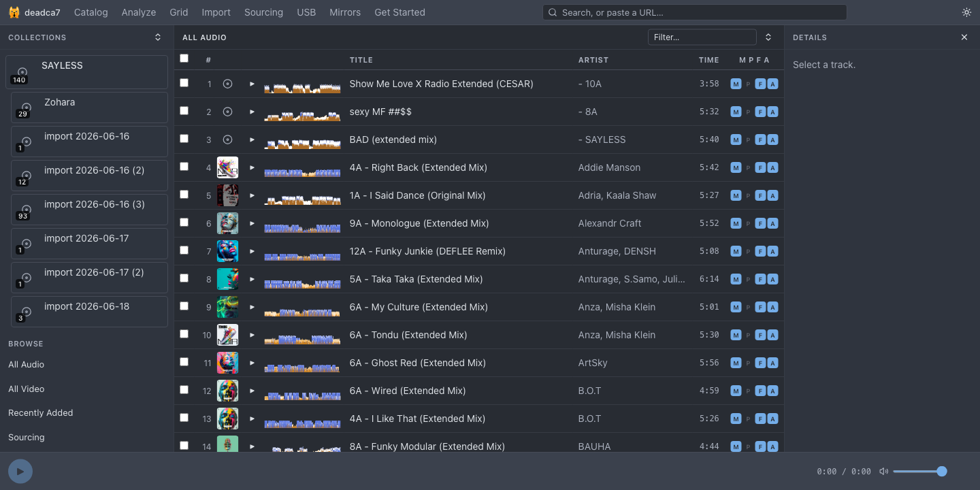Check the box for track 1 Show Me Love
980x490 pixels.
pos(184,83)
